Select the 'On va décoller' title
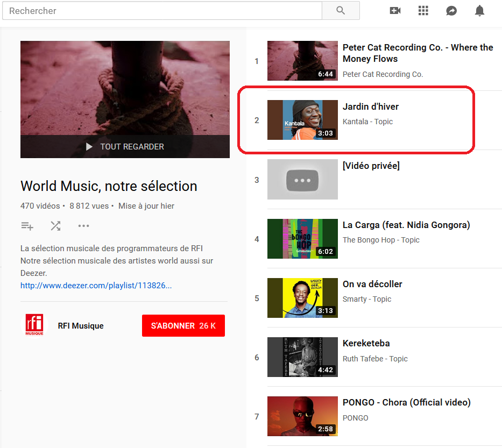The height and width of the screenshot is (448, 502). (x=372, y=284)
